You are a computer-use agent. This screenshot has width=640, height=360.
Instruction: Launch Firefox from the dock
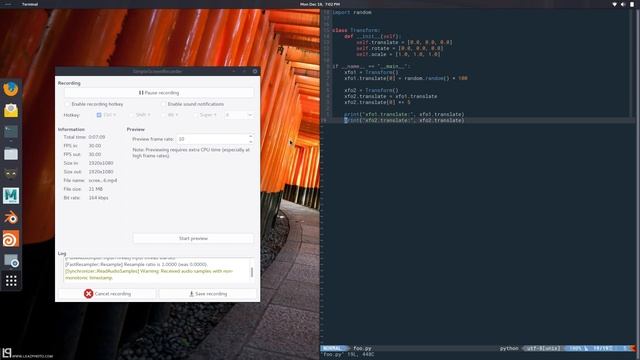(x=11, y=89)
